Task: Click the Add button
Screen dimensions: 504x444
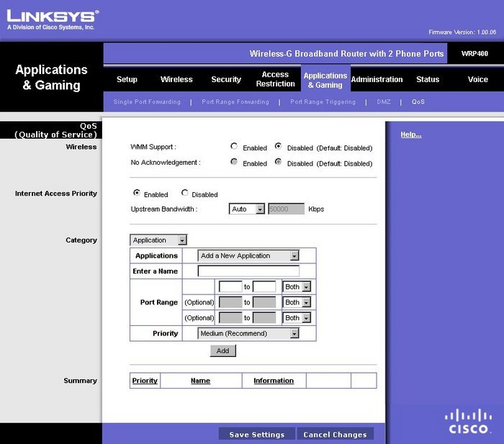Action: 222,350
